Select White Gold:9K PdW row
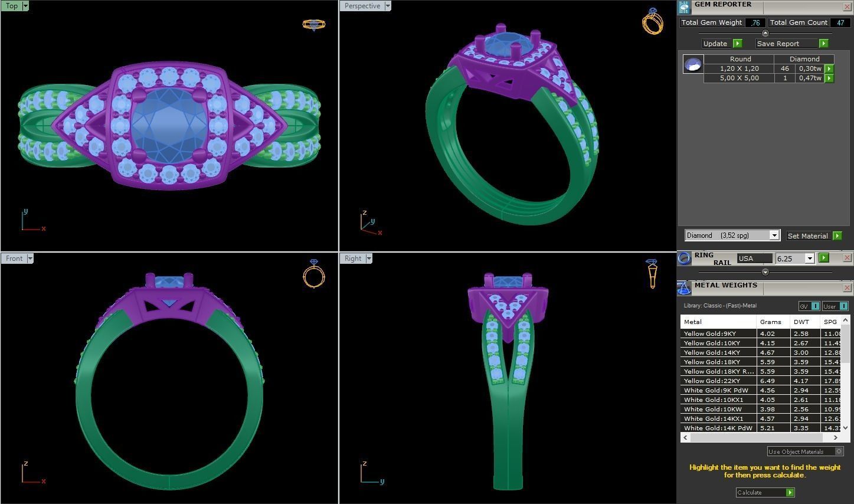The image size is (854, 504). [x=761, y=390]
